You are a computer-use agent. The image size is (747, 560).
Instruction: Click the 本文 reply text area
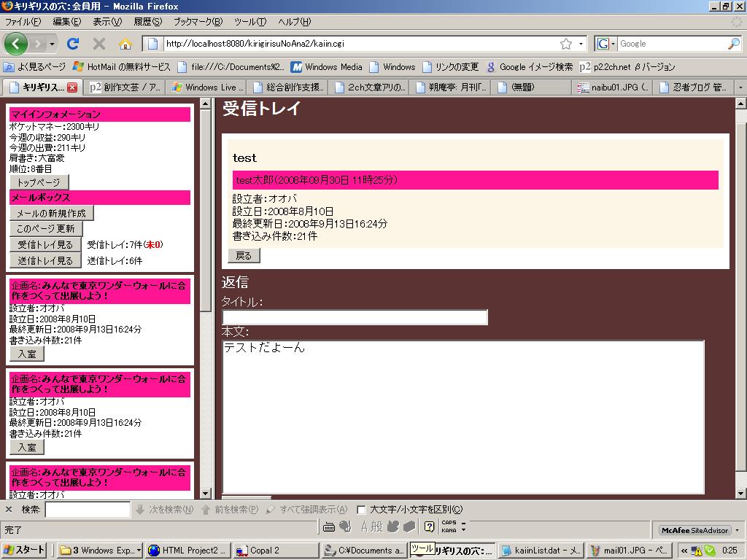463,417
